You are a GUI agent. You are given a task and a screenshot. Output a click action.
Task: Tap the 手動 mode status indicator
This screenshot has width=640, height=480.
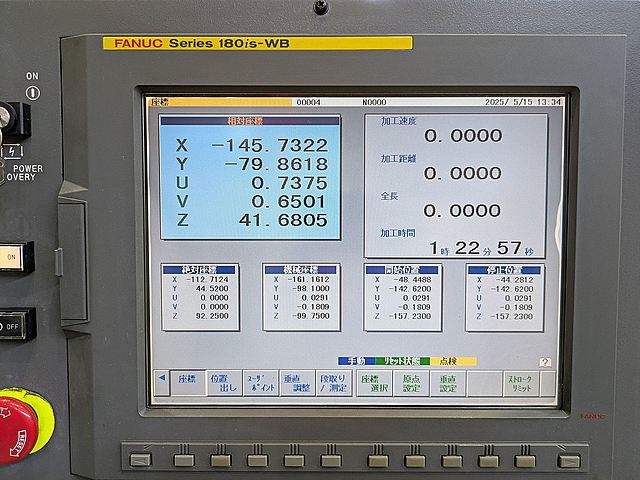[357, 361]
